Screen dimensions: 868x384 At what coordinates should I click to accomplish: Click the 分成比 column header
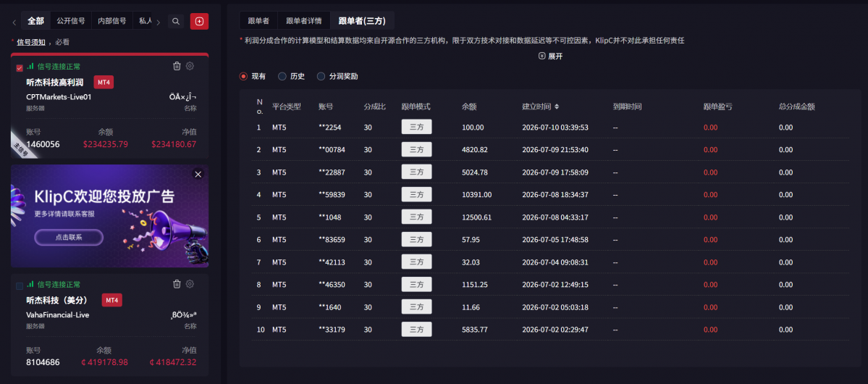coord(375,107)
